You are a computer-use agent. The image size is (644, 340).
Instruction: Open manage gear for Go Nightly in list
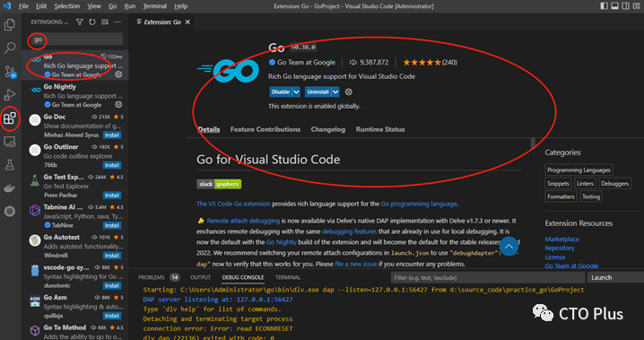click(118, 105)
